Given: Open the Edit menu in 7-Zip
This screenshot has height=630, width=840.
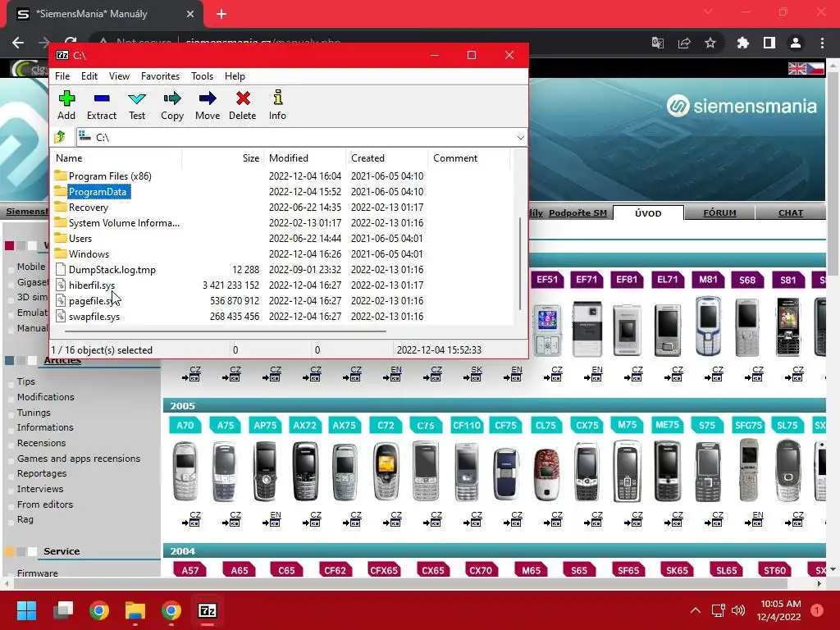Looking at the screenshot, I should tap(89, 76).
